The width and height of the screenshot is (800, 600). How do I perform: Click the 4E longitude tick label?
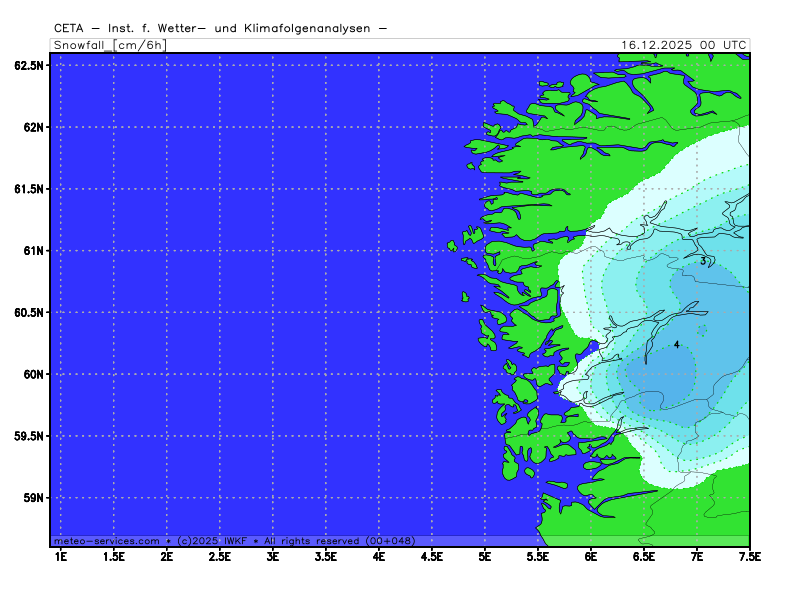[379, 556]
